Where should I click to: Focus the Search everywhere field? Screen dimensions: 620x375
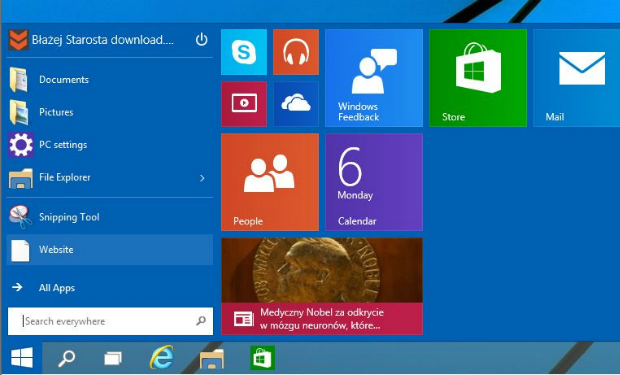click(110, 321)
